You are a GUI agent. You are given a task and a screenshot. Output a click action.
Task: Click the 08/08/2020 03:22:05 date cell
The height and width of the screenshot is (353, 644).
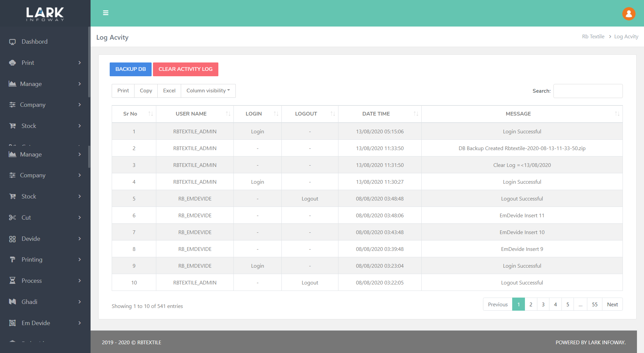[x=380, y=282]
